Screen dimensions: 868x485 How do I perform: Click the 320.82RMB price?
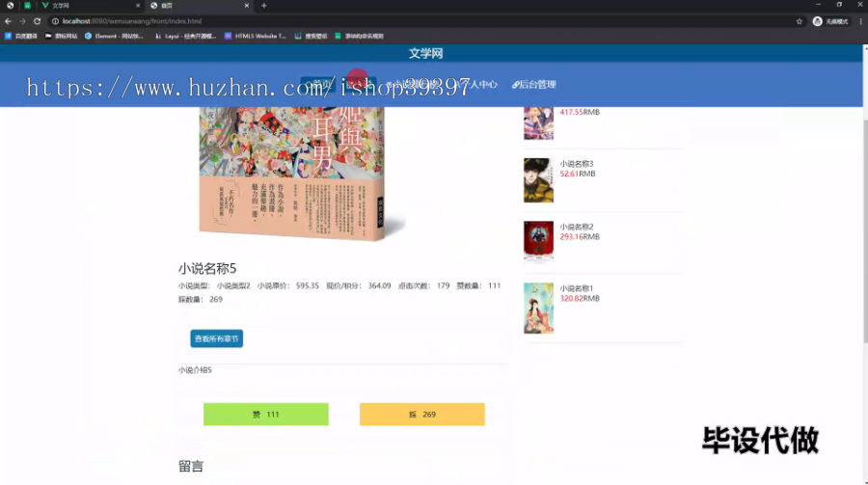[x=580, y=298]
